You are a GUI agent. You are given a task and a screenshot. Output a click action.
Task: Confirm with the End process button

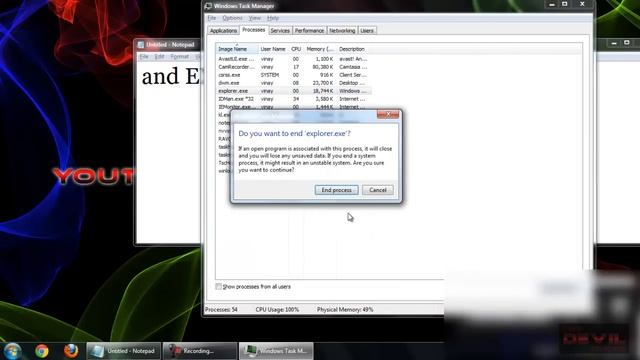point(336,190)
